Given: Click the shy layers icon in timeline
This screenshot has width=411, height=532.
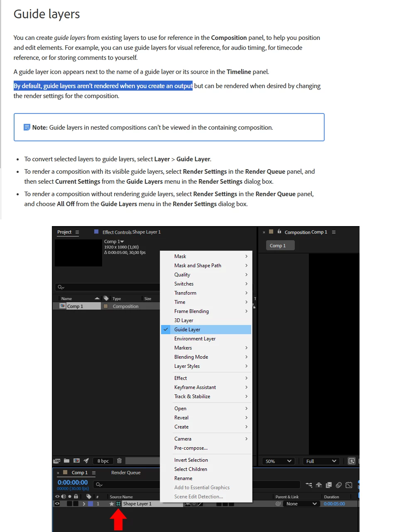Looking at the screenshot, I should (319, 485).
